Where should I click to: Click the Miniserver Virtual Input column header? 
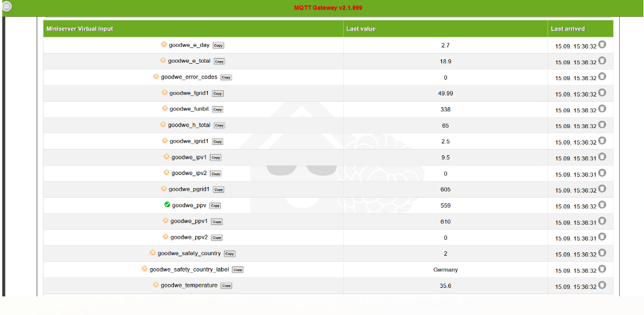click(x=193, y=29)
